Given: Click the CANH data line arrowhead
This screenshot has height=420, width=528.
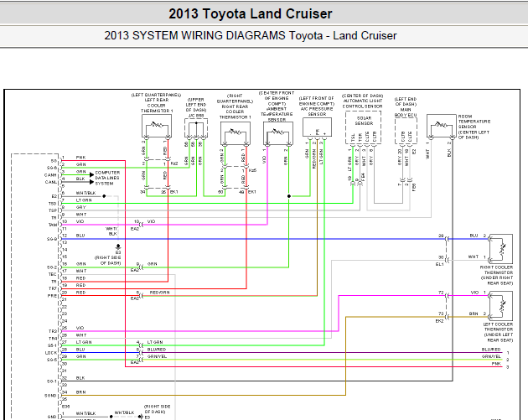Looking at the screenshot, I should coord(91,175).
